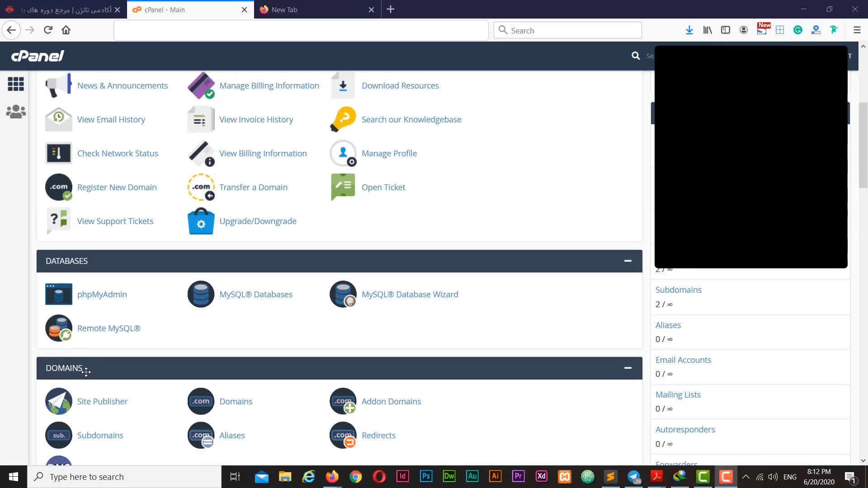Screen dimensions: 868x488
Task: Collapse the DATABASES section
Action: [x=627, y=261]
